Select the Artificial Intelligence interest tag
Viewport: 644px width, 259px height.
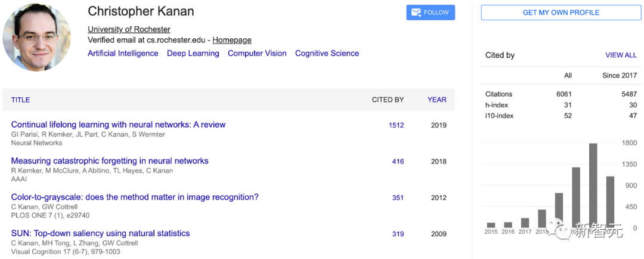[x=123, y=53]
